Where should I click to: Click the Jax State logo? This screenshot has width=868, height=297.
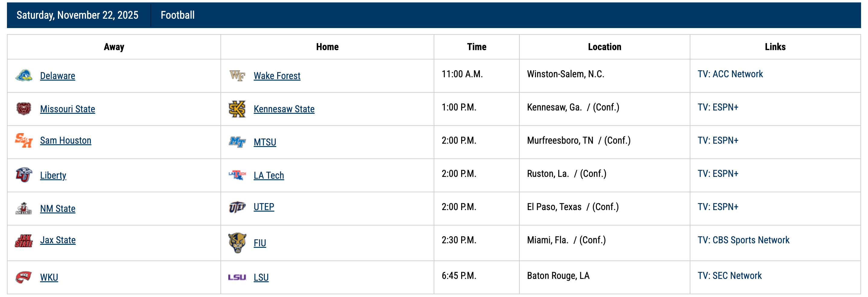(24, 240)
